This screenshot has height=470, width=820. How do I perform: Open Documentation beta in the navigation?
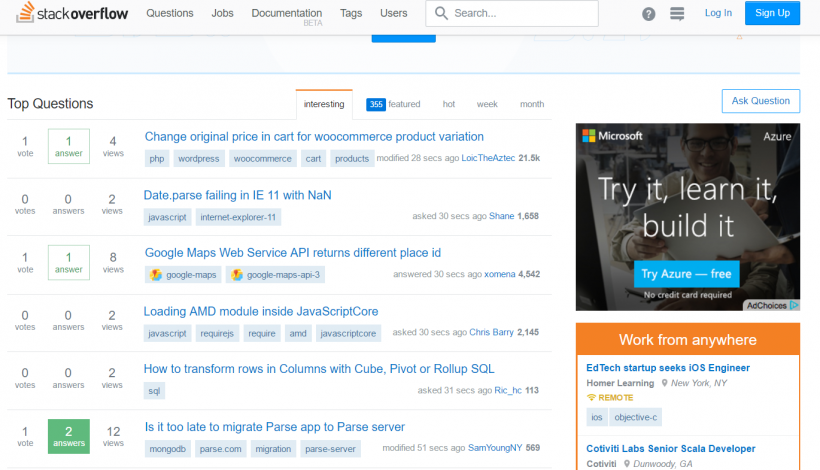click(x=287, y=15)
